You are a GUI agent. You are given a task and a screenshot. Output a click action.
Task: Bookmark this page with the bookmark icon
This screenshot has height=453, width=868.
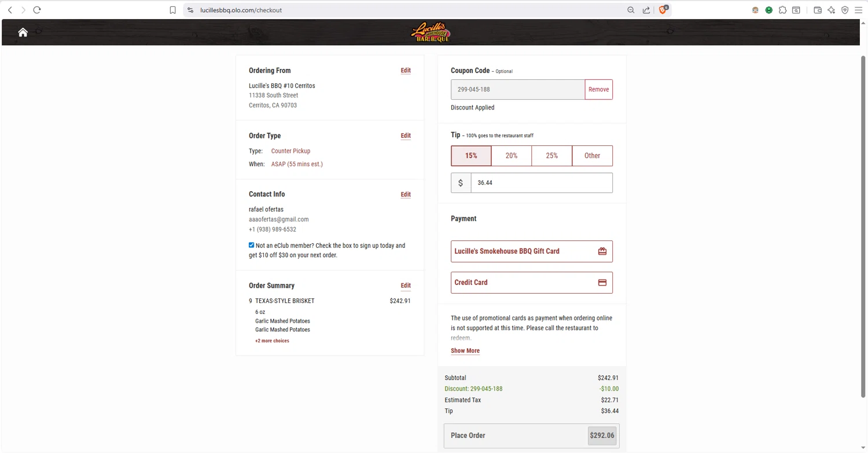click(172, 10)
